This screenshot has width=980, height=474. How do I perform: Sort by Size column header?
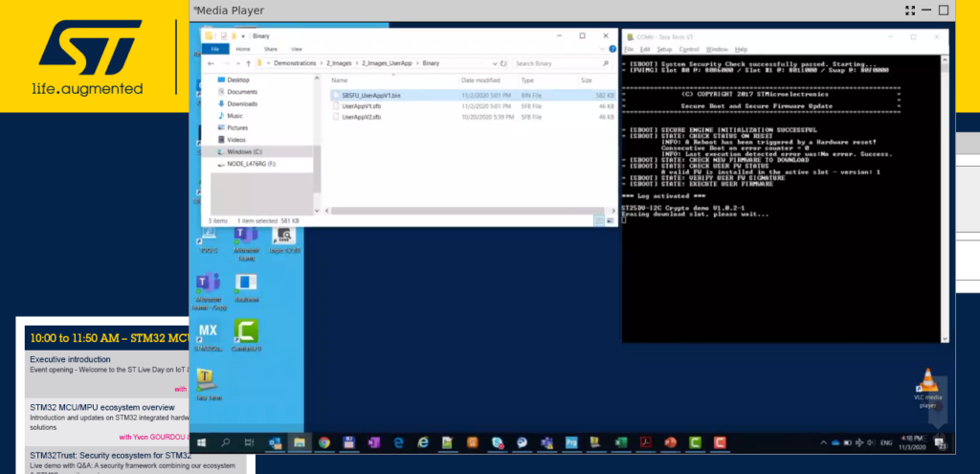(587, 80)
